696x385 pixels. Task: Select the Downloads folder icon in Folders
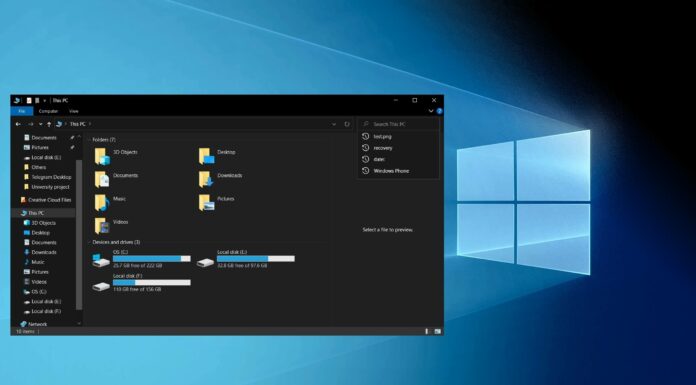206,179
